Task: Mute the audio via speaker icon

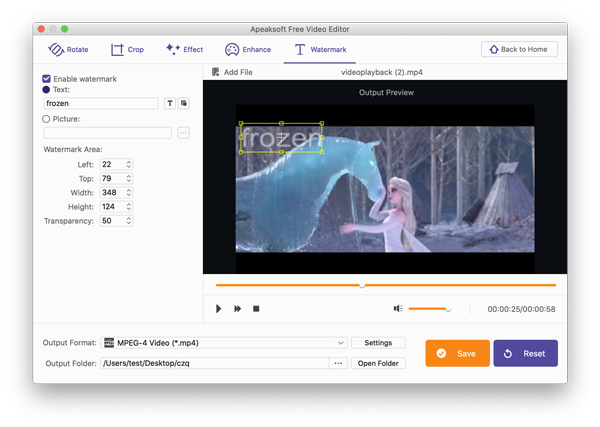Action: point(398,308)
